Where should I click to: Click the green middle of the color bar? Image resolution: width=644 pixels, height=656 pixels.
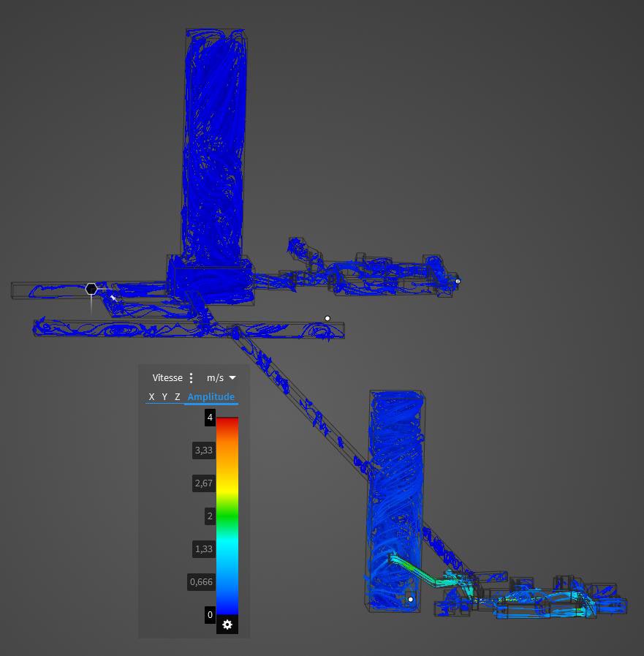(227, 516)
